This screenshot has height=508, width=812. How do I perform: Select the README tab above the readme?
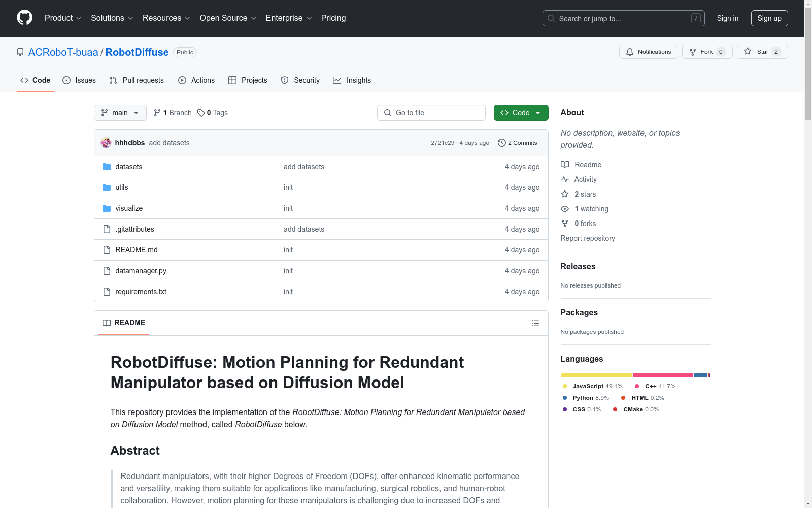[x=124, y=323]
